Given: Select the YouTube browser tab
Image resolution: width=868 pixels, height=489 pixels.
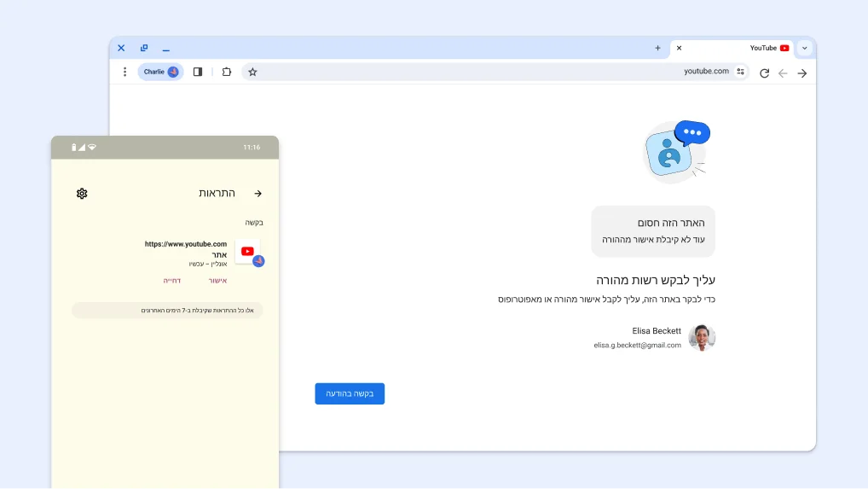Looking at the screenshot, I should 732,48.
